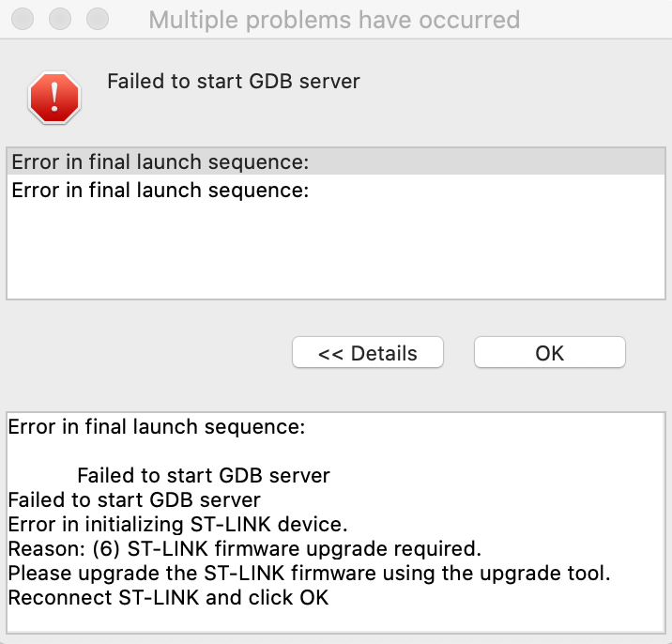Image resolution: width=672 pixels, height=644 pixels.
Task: Click the 'Multiple problems have occurred' title bar text
Action: click(x=334, y=20)
